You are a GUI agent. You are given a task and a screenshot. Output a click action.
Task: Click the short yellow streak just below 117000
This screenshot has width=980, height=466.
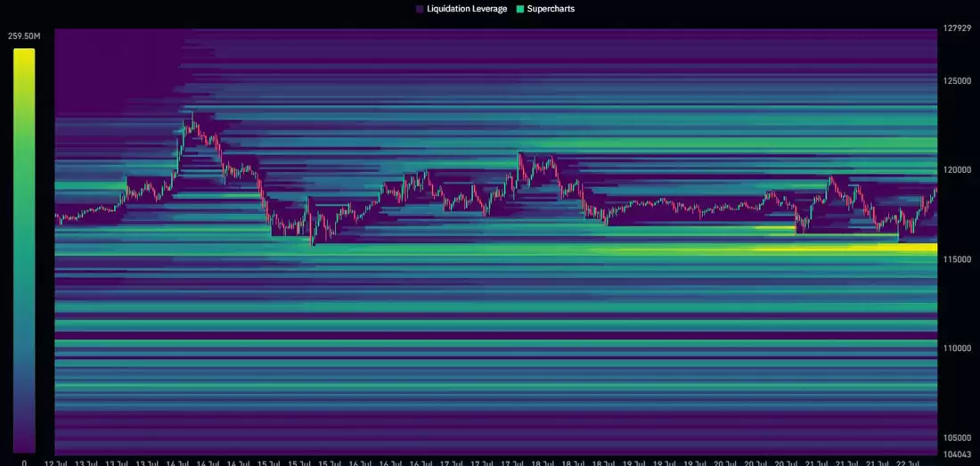tap(773, 228)
